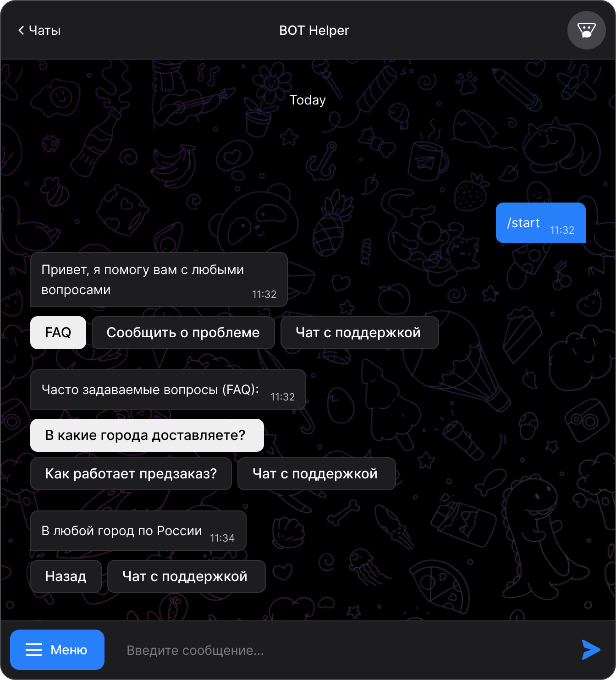Screen dimensions: 616x680
Task: Open the BOT Helper chat title
Action: pos(314,30)
